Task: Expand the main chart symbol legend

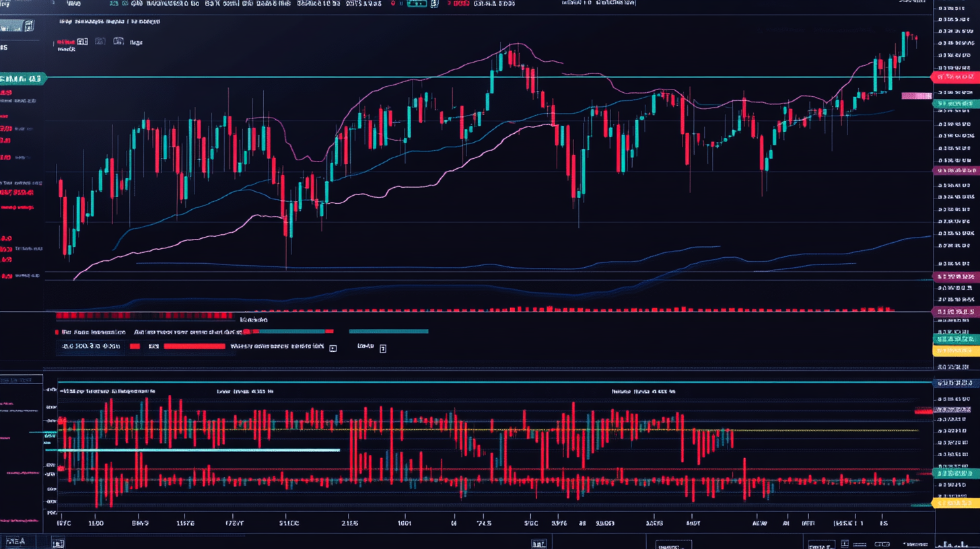Action: click(x=108, y=21)
